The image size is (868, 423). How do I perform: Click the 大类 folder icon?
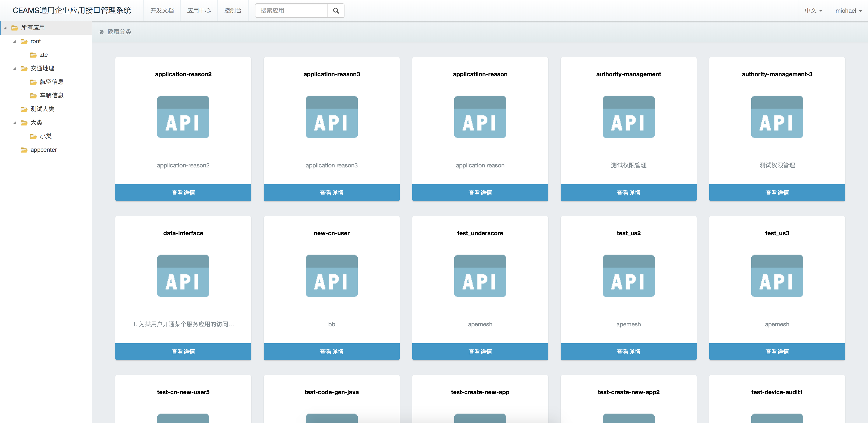(x=24, y=123)
